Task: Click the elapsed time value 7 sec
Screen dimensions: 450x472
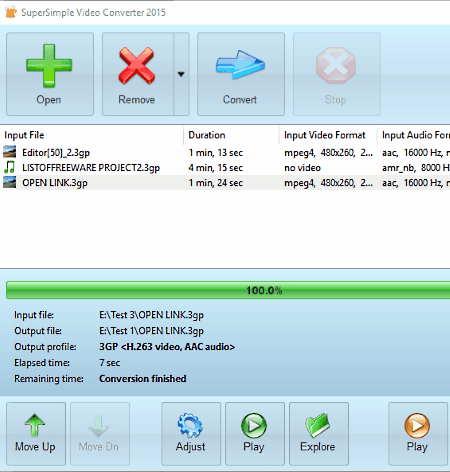Action: point(110,363)
